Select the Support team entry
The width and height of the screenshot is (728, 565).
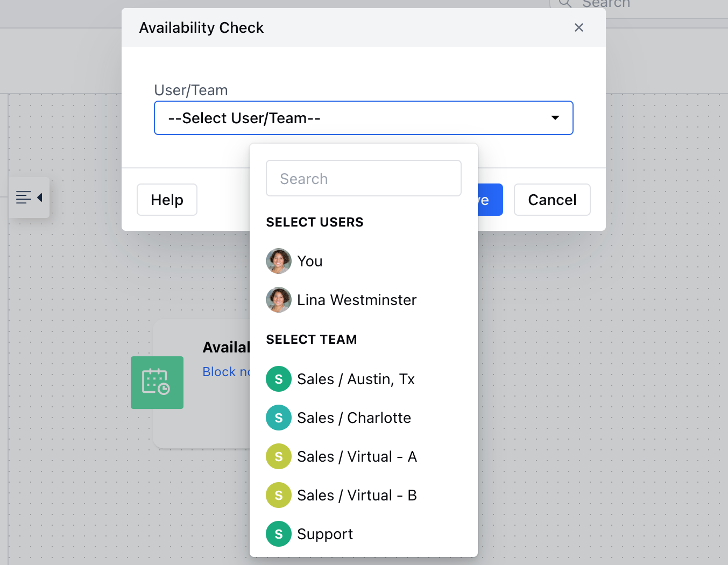point(364,534)
